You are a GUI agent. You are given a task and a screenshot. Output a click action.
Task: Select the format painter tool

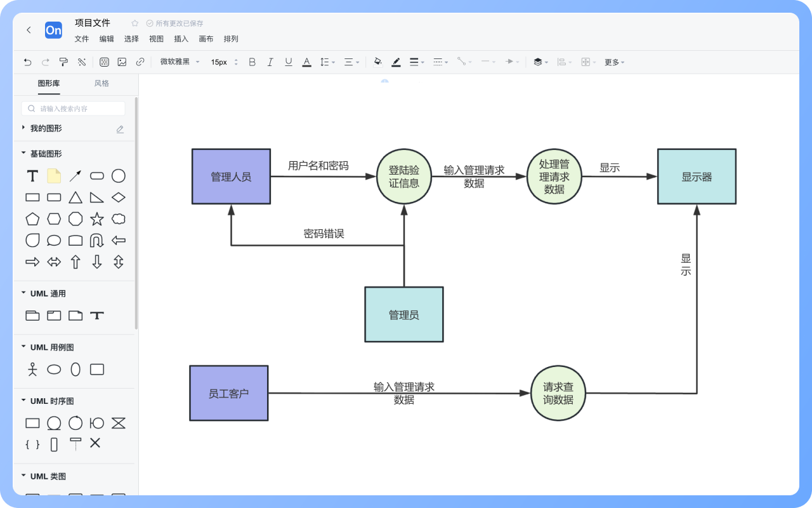[x=63, y=62]
